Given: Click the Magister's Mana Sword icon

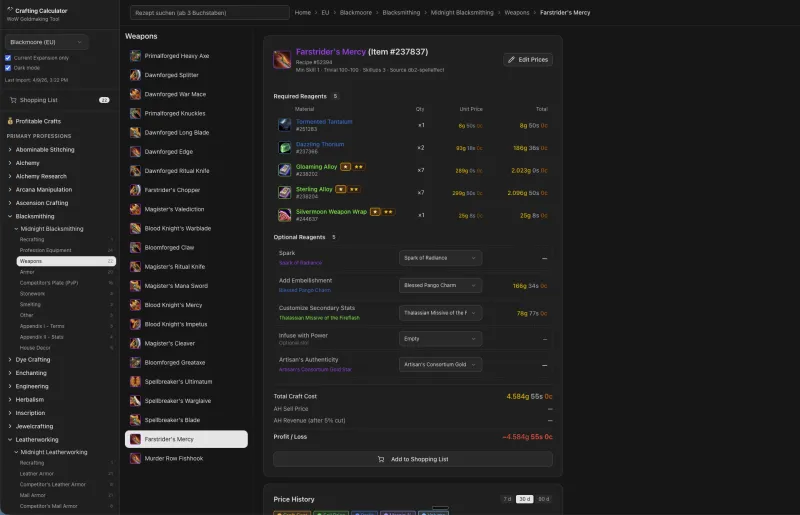Looking at the screenshot, I should tap(135, 286).
